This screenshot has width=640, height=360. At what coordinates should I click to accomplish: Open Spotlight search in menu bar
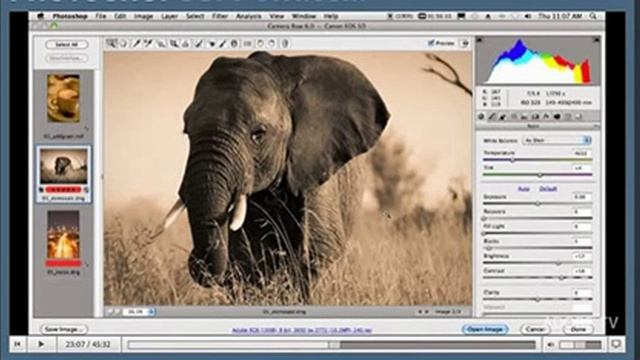(x=593, y=16)
